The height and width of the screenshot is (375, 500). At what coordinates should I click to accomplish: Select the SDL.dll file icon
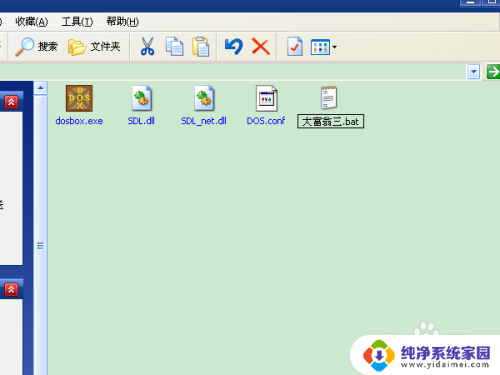coord(142,98)
